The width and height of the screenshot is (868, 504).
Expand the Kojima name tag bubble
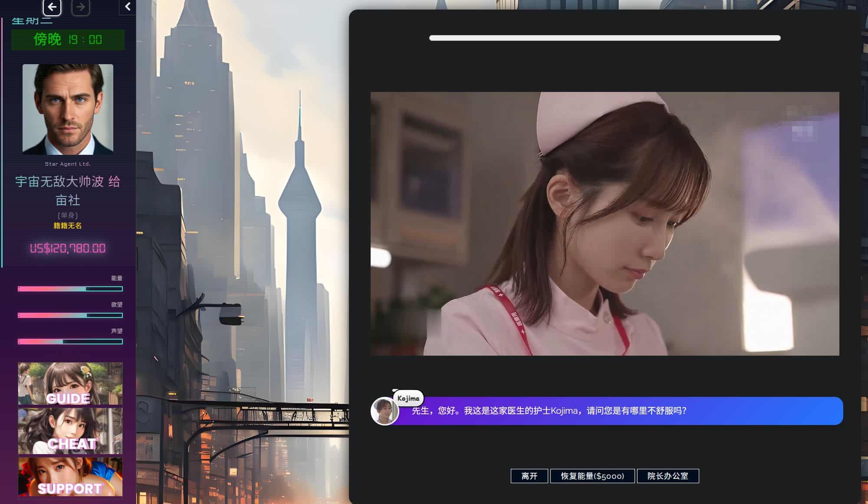(408, 398)
